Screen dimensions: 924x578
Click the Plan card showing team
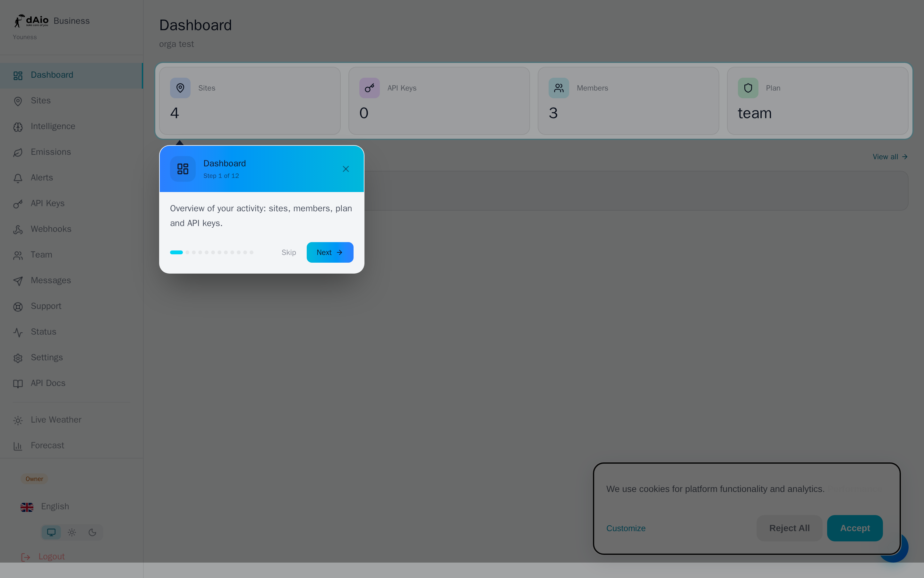pyautogui.click(x=817, y=101)
